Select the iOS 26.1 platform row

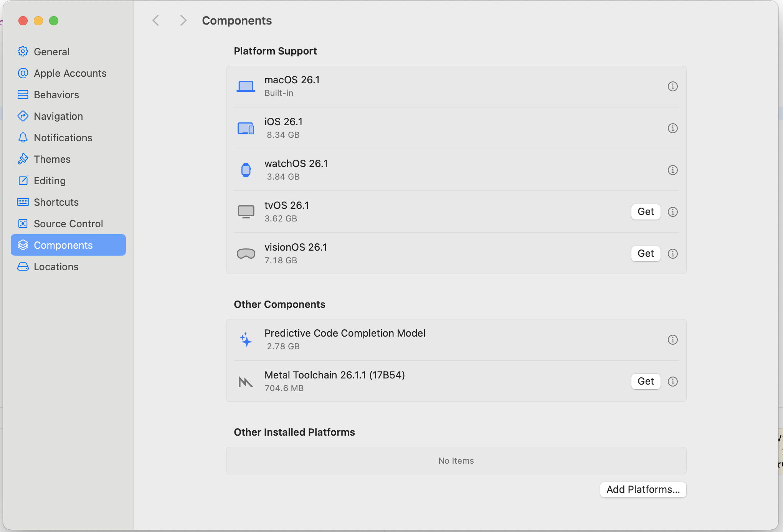[x=422, y=128]
